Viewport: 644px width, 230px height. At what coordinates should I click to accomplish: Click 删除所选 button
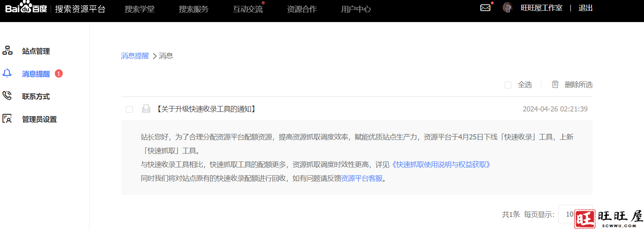578,85
